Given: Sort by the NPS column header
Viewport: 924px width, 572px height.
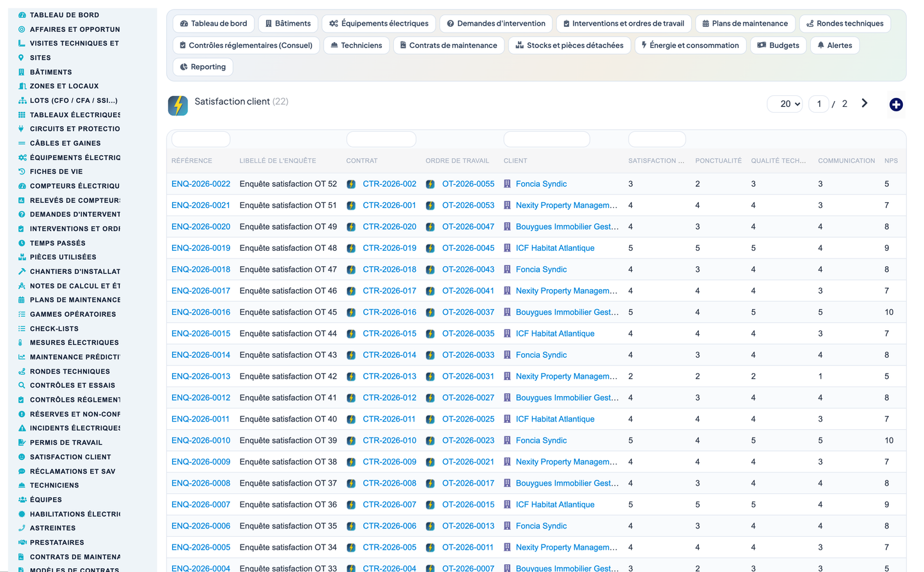Looking at the screenshot, I should click(x=891, y=161).
